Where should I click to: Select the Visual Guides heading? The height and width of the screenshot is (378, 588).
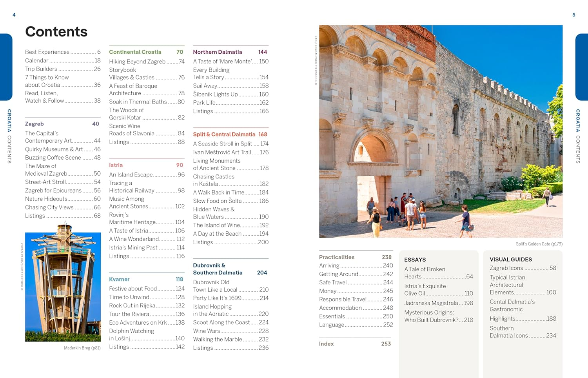point(511,259)
